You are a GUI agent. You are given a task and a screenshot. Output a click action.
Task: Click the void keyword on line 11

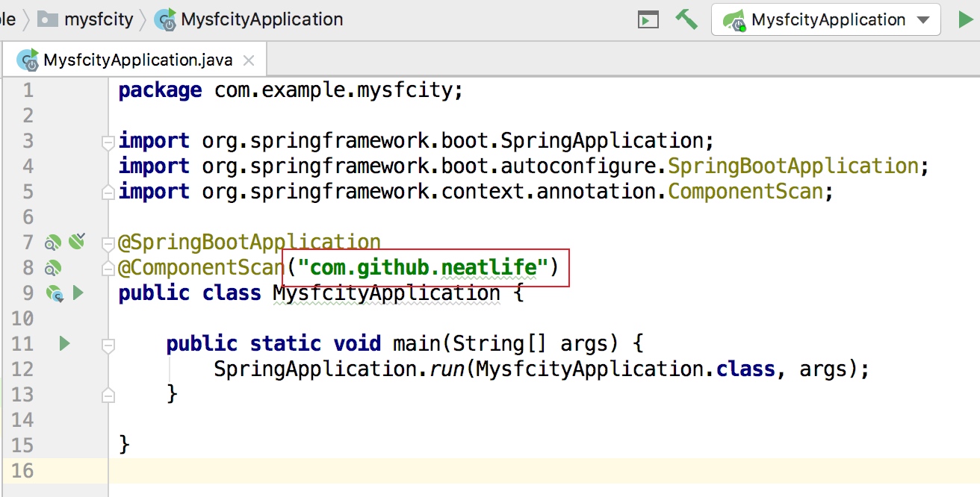point(357,344)
